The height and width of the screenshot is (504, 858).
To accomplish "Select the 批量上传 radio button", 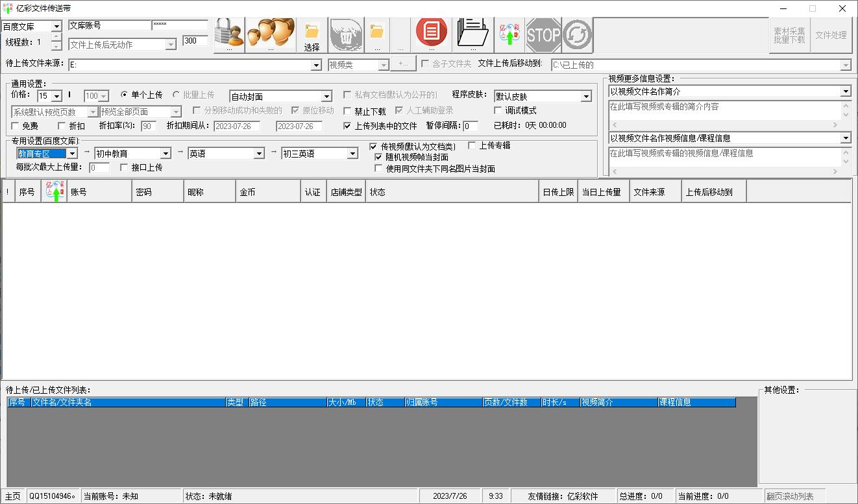I will [176, 95].
